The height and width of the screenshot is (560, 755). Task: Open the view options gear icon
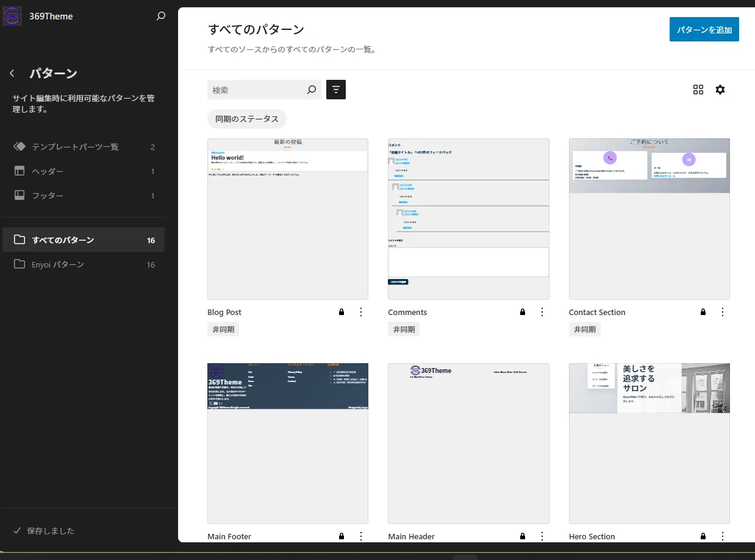point(720,90)
